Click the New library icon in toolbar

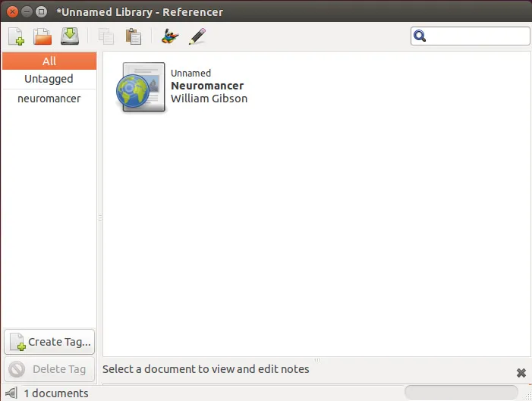pos(16,36)
